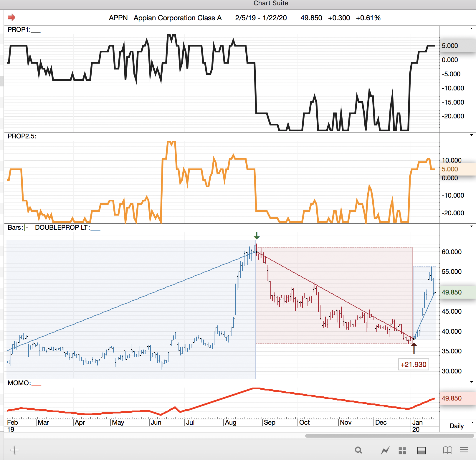476x460 pixels.
Task: Click the red MOMO 49.850 value tag
Action: (457, 398)
